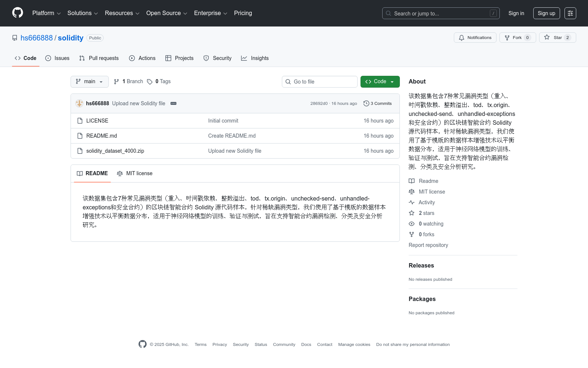The height and width of the screenshot is (368, 588).
Task: Select the README tab in file viewer
Action: (x=92, y=173)
